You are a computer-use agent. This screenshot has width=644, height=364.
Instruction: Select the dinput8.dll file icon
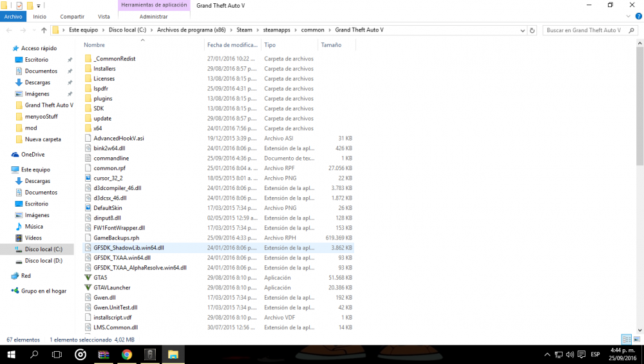point(88,218)
